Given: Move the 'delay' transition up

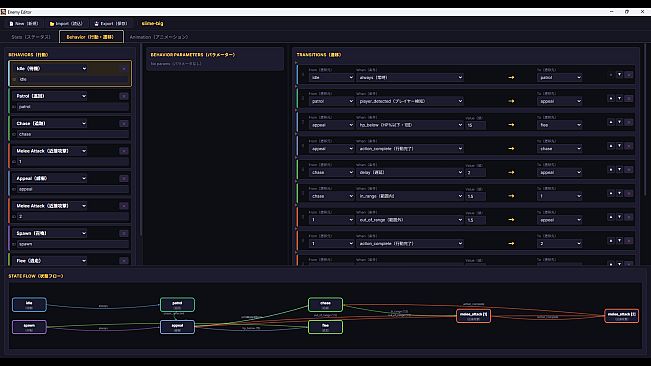Looking at the screenshot, I should (x=611, y=169).
